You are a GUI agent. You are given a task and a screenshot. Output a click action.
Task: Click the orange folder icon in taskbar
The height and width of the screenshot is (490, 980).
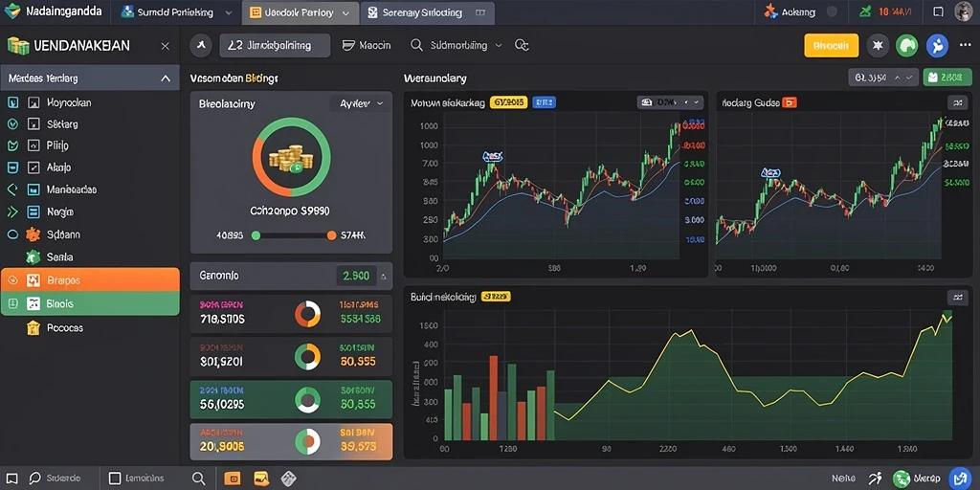(x=232, y=479)
